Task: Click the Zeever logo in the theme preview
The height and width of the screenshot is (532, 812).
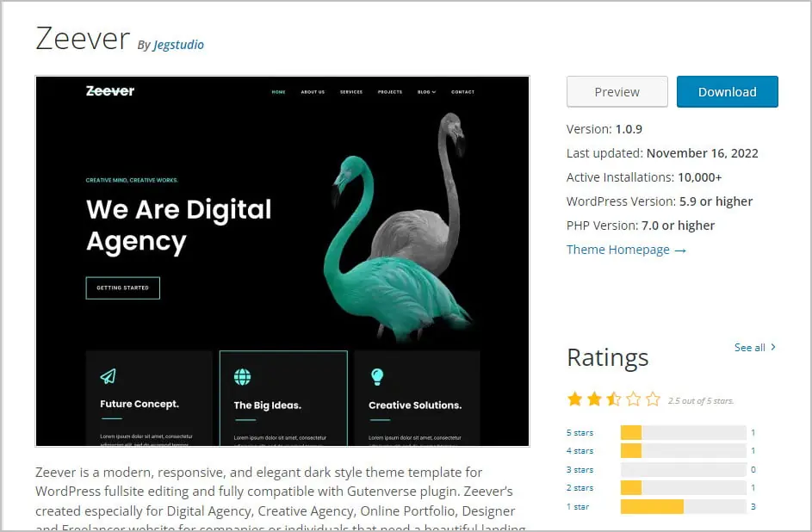Action: 110,91
